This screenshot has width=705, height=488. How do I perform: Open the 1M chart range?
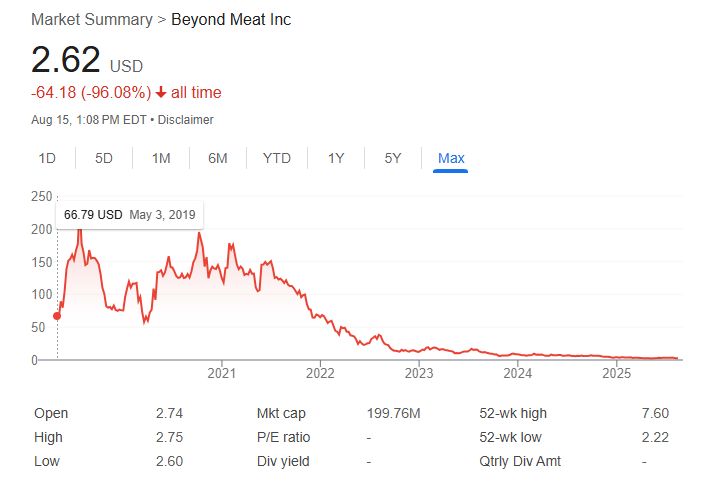click(x=161, y=158)
